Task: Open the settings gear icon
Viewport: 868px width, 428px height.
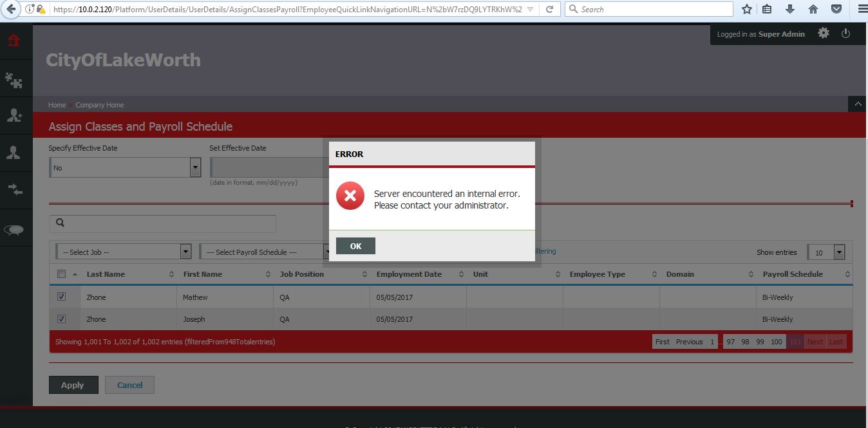Action: coord(824,33)
